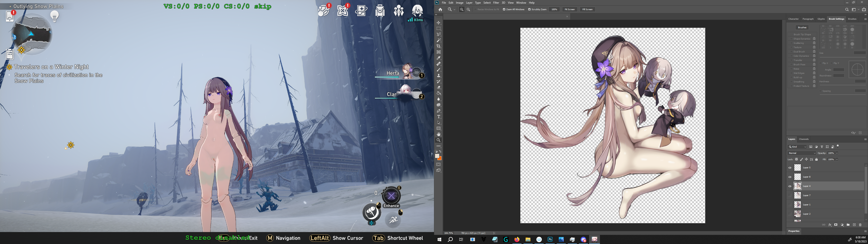Open the Zoom tool preset picker arrow
The height and width of the screenshot is (244, 868).
(454, 9)
